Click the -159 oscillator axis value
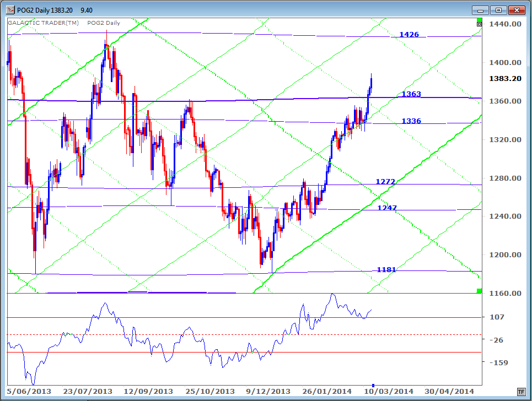The image size is (532, 401). point(499,362)
